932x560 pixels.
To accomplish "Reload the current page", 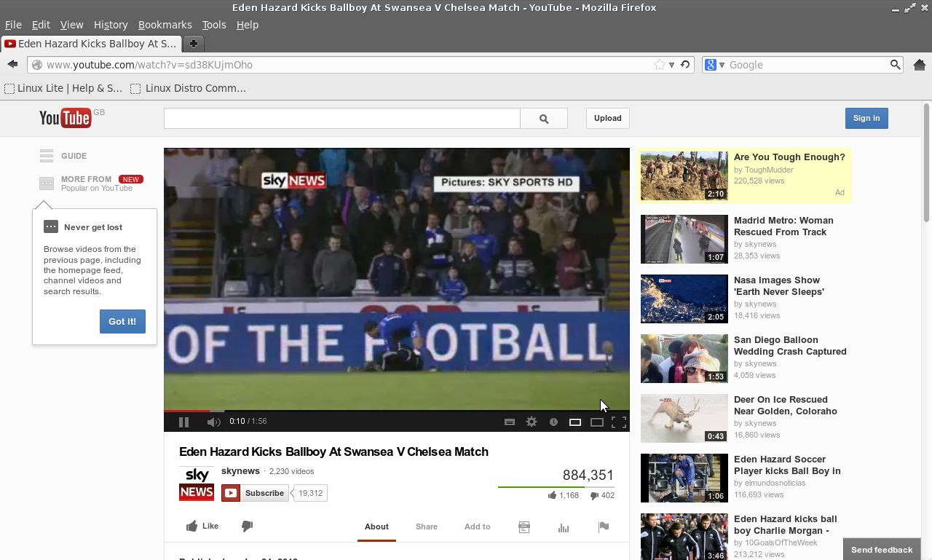I will [x=685, y=65].
